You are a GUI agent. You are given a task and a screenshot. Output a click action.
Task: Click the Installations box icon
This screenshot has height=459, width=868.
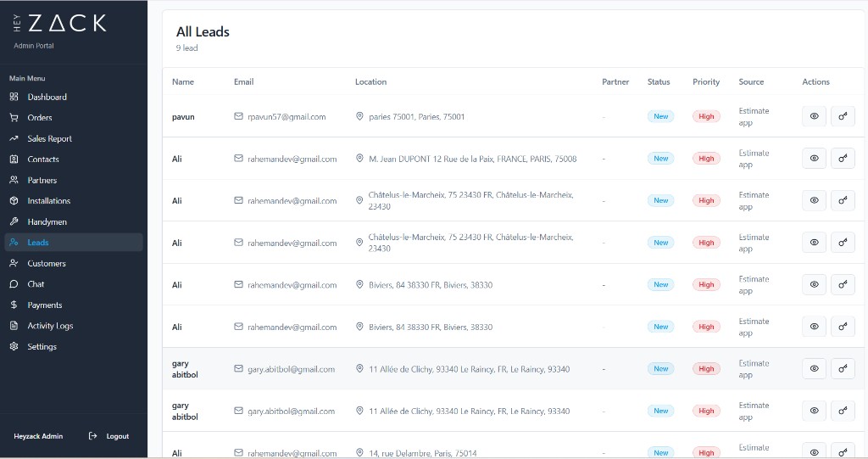(14, 201)
